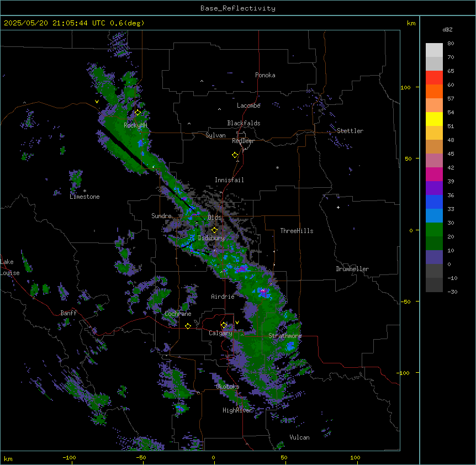Click the km unit label at top right

point(411,23)
